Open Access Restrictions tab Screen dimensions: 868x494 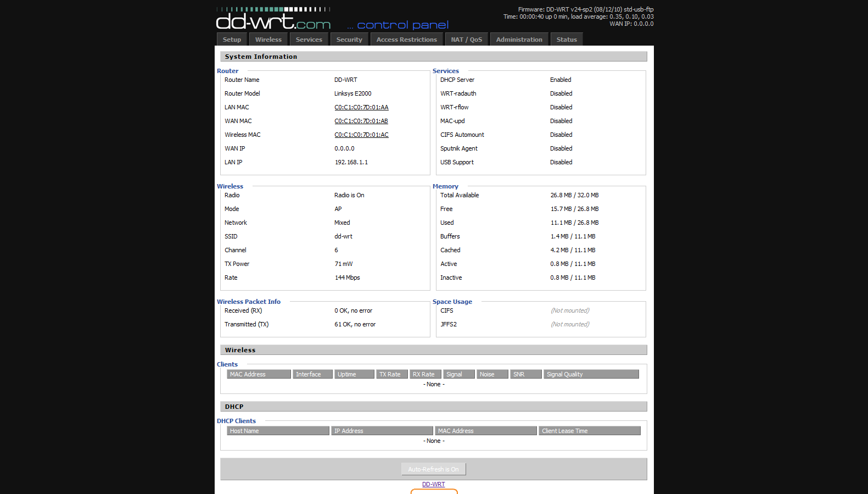pyautogui.click(x=407, y=40)
